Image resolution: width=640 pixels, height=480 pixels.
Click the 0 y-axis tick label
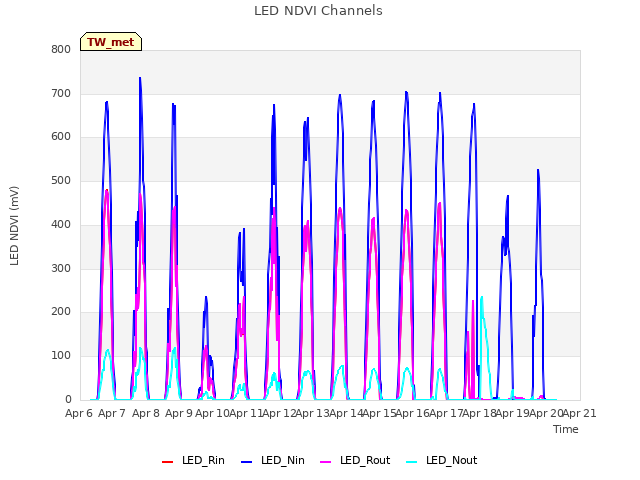point(68,400)
